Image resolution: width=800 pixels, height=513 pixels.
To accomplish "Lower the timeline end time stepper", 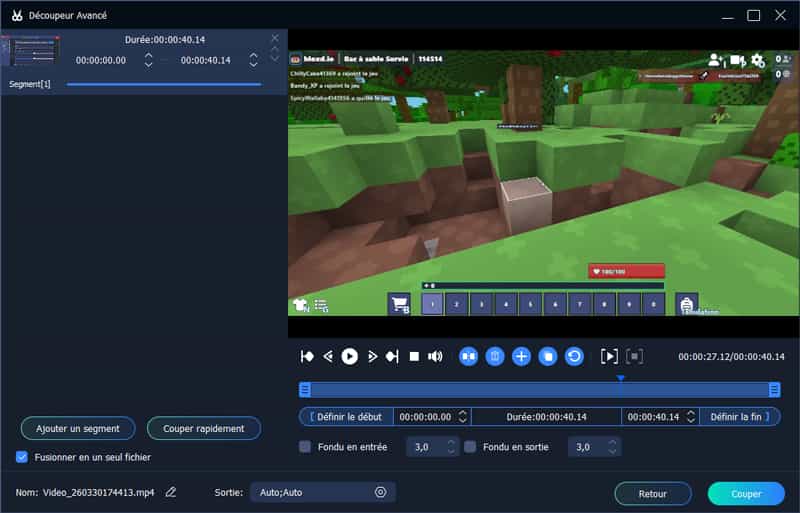I will (x=691, y=420).
